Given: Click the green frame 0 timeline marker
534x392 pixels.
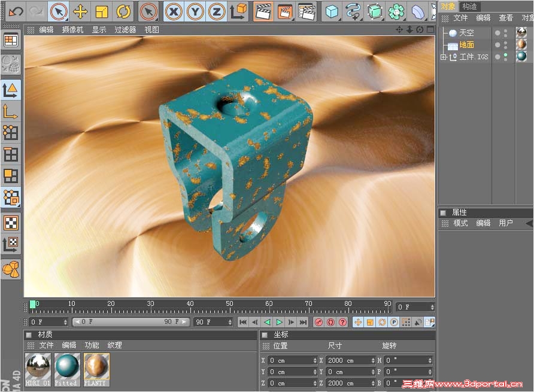Looking at the screenshot, I should 33,304.
